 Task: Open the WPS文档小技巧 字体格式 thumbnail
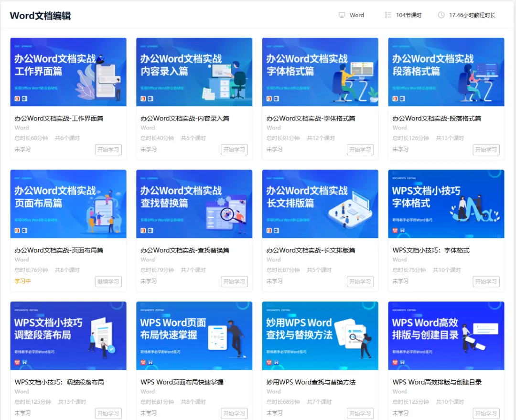click(x=446, y=204)
